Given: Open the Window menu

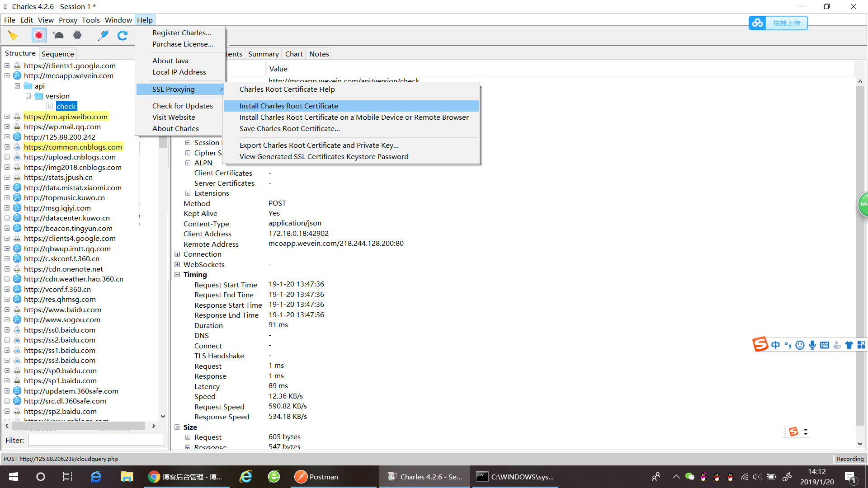Looking at the screenshot, I should (x=118, y=20).
